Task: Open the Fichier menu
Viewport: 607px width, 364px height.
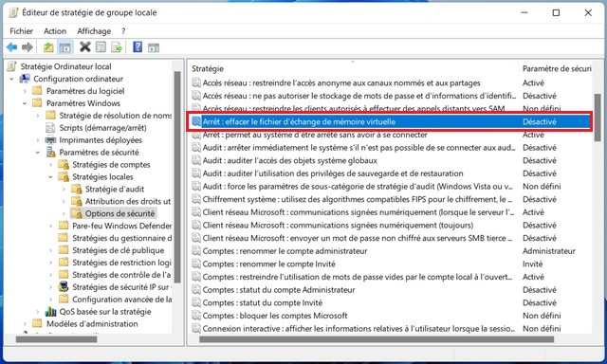Action: (21, 31)
